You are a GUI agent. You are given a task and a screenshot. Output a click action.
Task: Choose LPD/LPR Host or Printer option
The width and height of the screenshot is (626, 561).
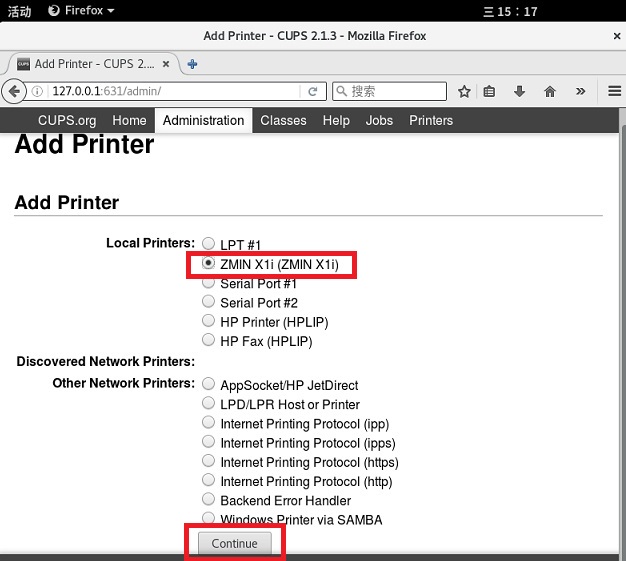click(208, 403)
